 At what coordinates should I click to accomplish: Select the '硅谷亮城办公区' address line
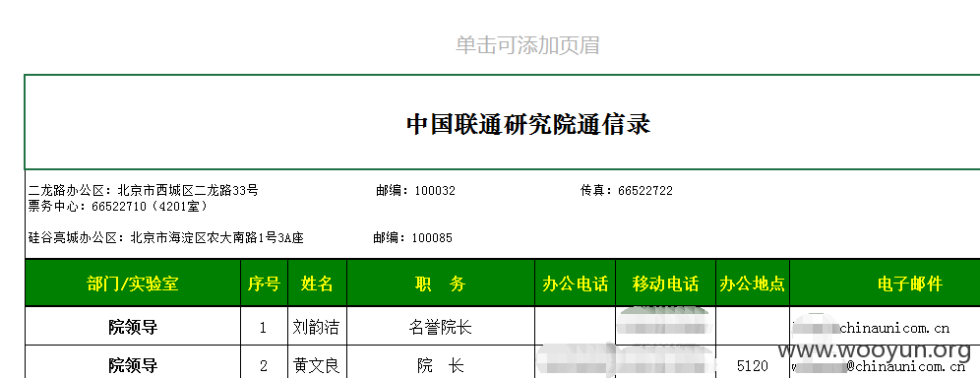(x=165, y=238)
